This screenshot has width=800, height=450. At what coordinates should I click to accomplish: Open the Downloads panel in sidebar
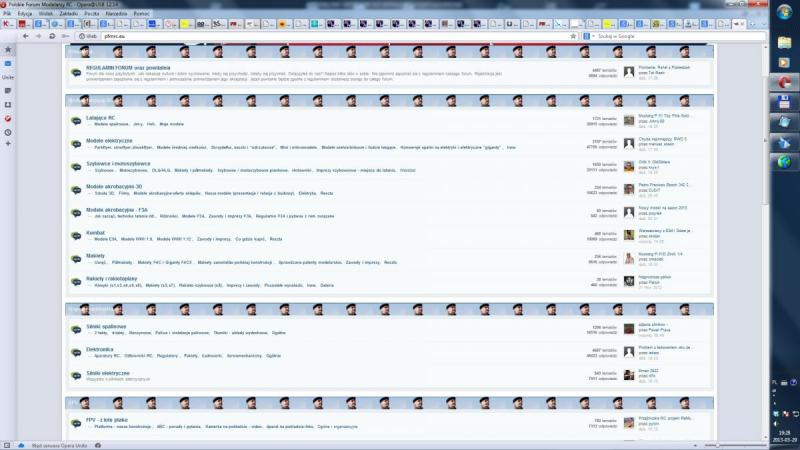tap(8, 104)
